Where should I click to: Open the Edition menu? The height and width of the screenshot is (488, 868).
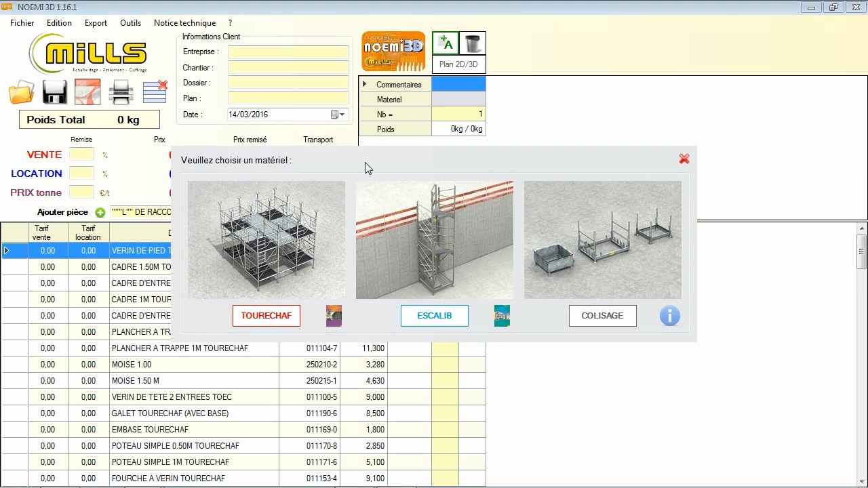click(59, 23)
